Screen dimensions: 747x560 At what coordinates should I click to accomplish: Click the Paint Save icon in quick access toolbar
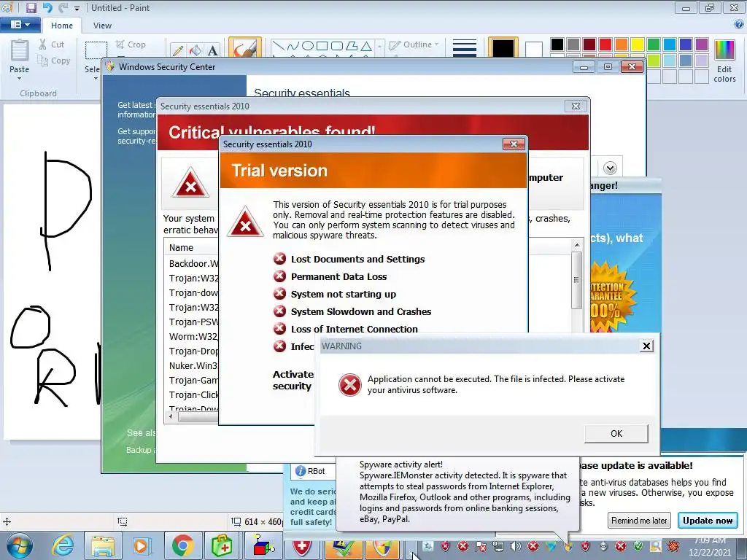[x=31, y=7]
